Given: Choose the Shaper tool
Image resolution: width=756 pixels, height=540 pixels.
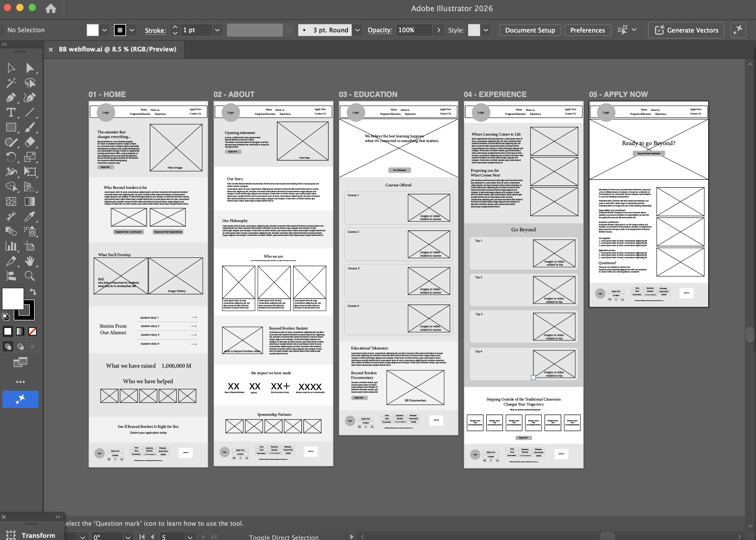Looking at the screenshot, I should (11, 142).
